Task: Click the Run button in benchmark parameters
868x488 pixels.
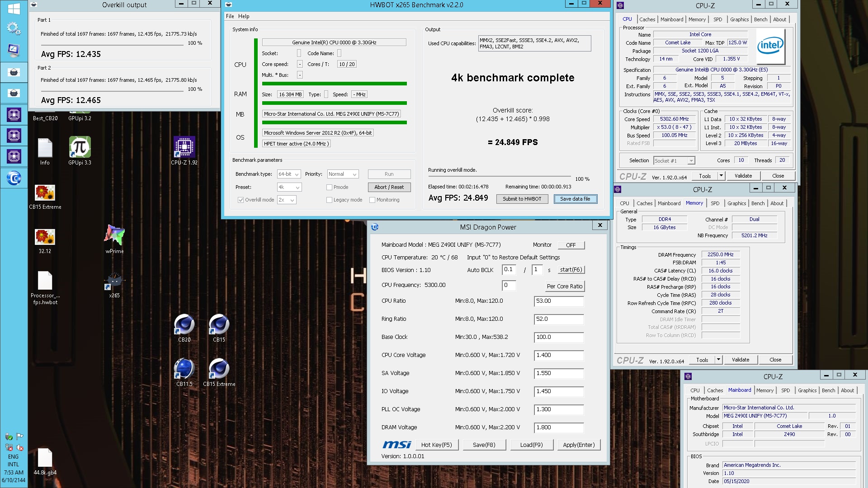Action: [389, 174]
